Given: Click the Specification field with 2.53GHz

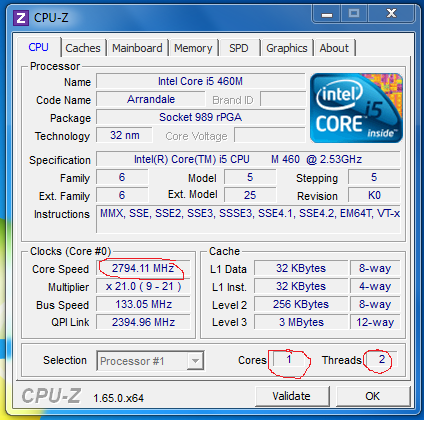Looking at the screenshot, I should click(x=248, y=159).
